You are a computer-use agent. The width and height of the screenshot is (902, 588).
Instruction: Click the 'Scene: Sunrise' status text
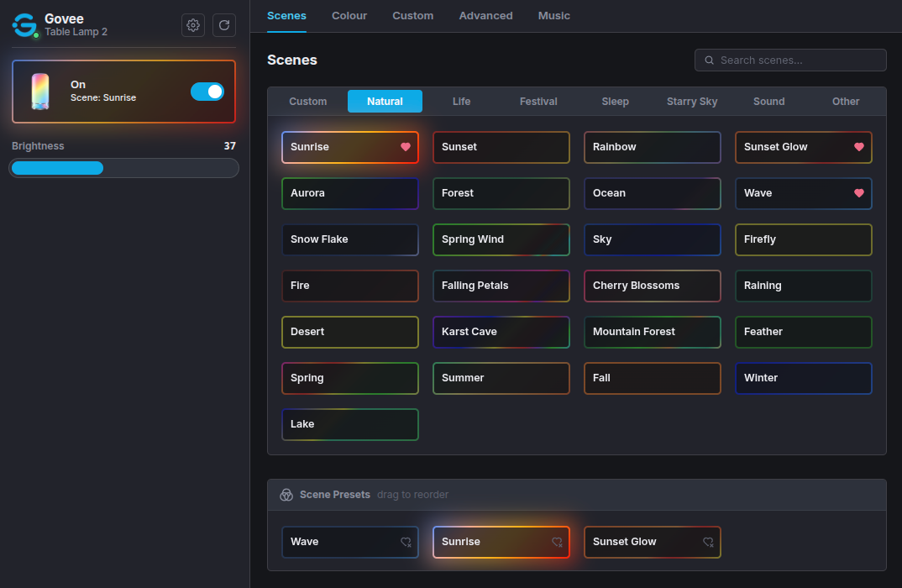click(x=103, y=97)
